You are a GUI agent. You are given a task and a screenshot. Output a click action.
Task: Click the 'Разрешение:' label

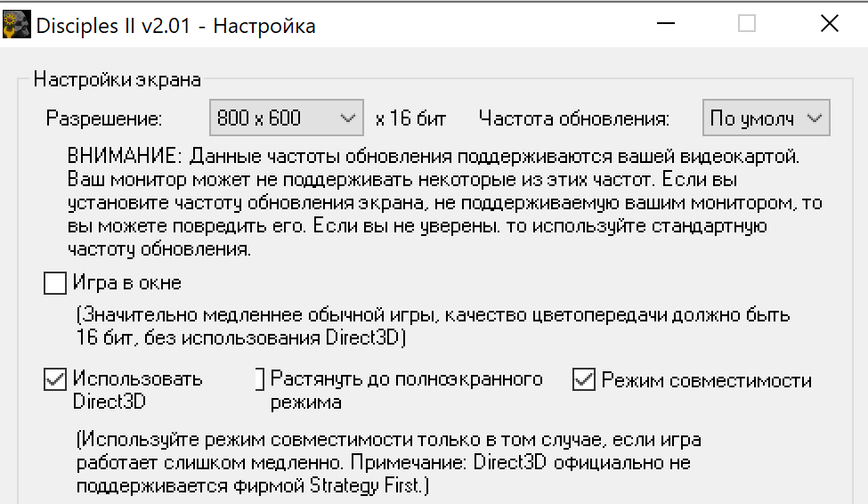tap(105, 118)
